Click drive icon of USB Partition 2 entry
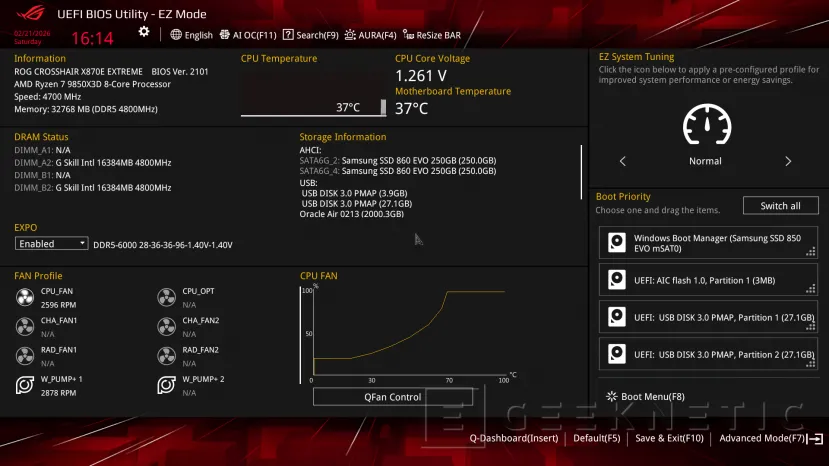Screen dimensions: 829x466 click(x=616, y=354)
